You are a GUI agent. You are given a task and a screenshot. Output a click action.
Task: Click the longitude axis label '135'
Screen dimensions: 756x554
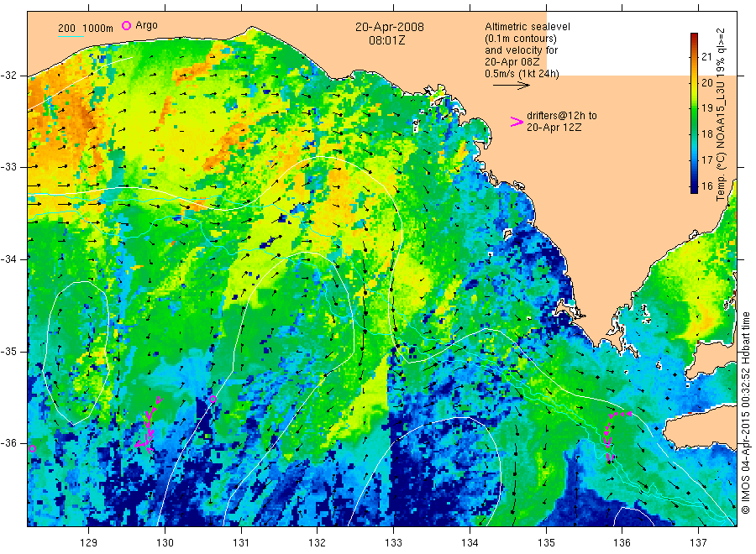click(546, 542)
